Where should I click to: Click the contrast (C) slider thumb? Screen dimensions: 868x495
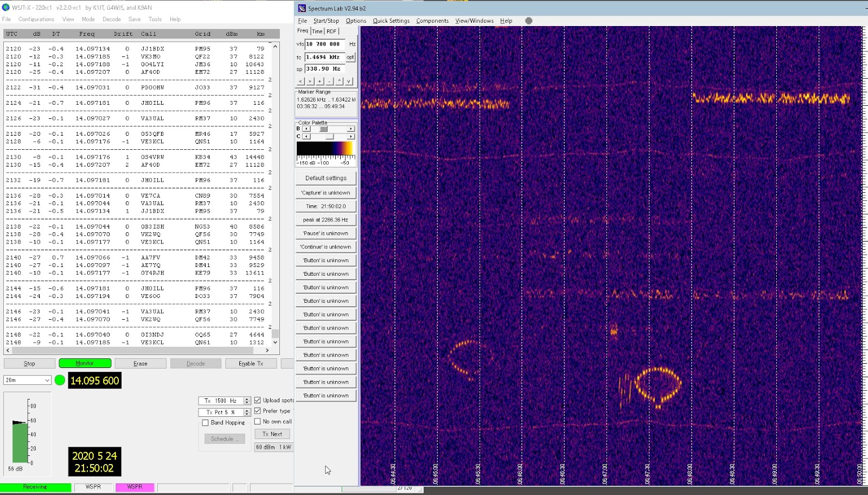329,136
